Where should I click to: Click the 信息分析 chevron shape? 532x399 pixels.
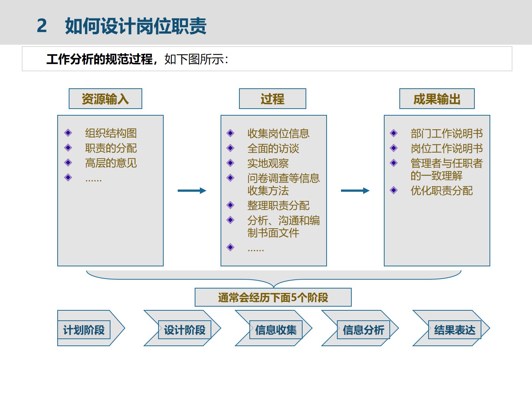(360, 328)
